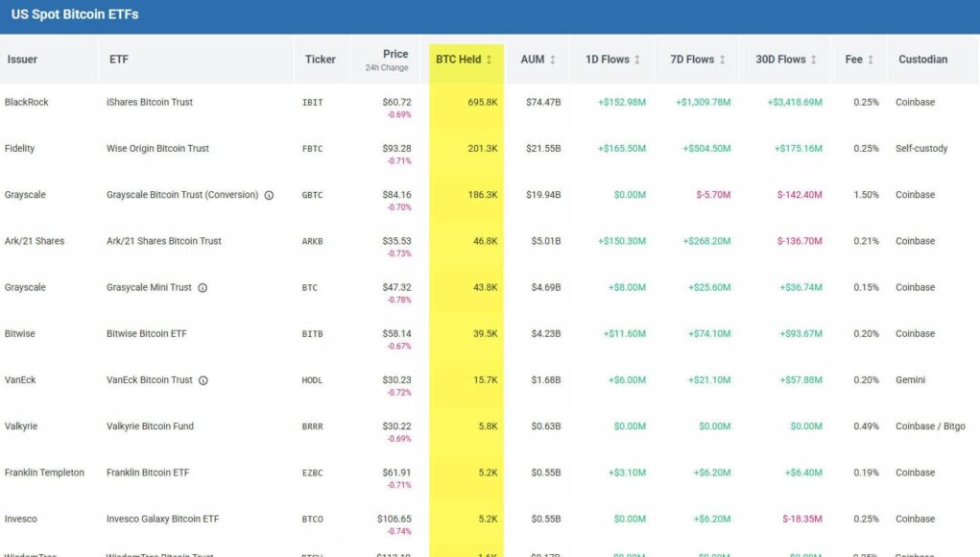This screenshot has height=557, width=980.
Task: Select the BlackRock issuer cell
Action: pyautogui.click(x=26, y=102)
